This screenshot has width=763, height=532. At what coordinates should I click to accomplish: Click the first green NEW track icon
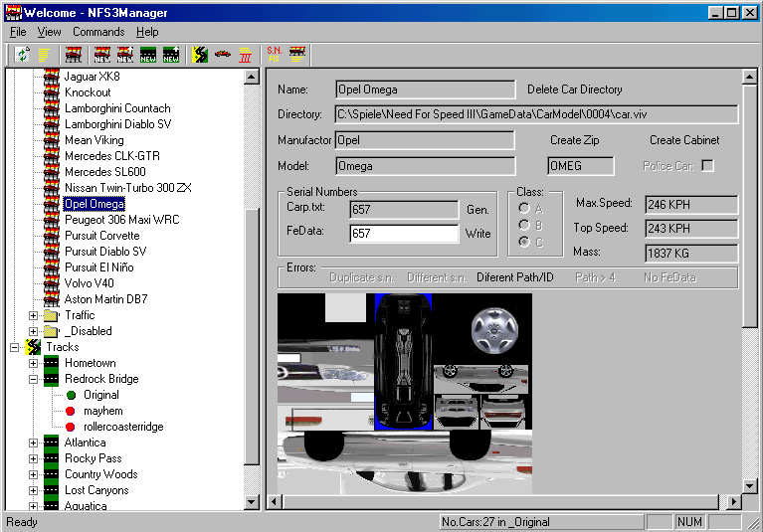(x=148, y=54)
